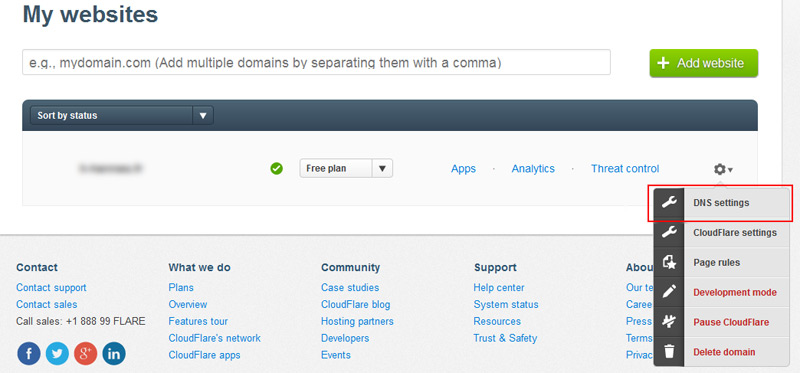The height and width of the screenshot is (373, 800).
Task: Open the Apps link
Action: [463, 168]
